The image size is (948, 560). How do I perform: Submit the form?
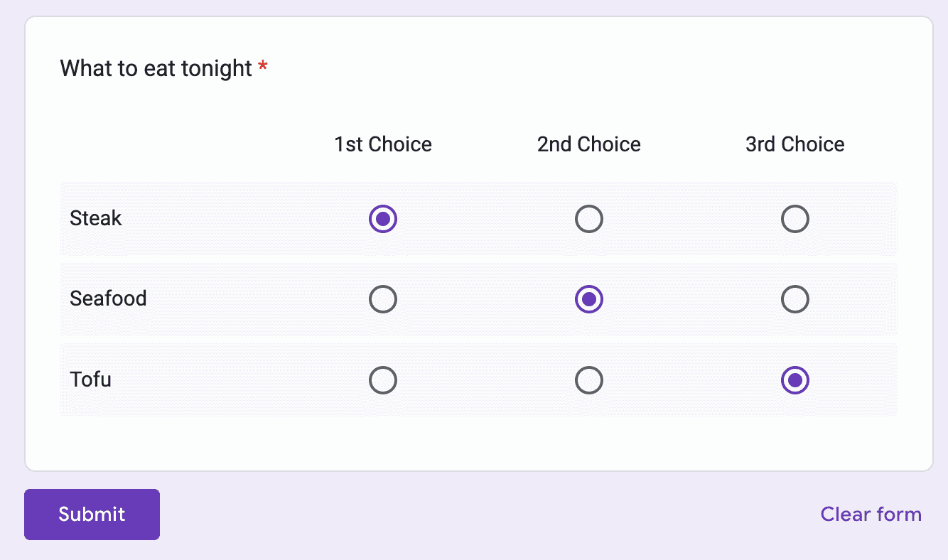click(92, 515)
